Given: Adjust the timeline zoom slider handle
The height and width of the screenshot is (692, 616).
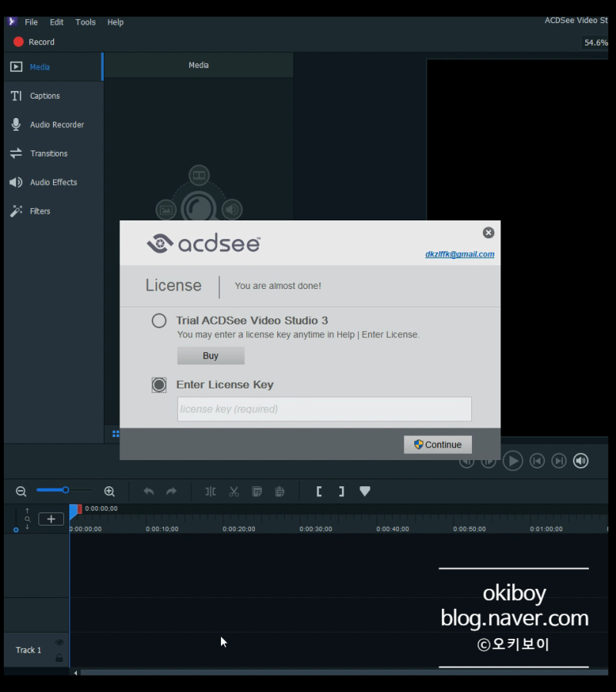Looking at the screenshot, I should click(x=65, y=490).
